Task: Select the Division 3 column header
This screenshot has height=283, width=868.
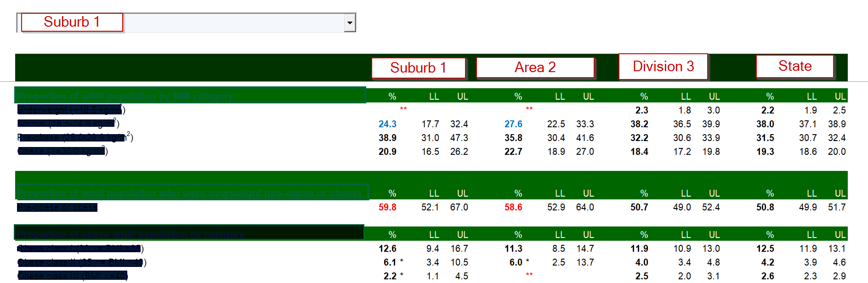Action: click(663, 67)
